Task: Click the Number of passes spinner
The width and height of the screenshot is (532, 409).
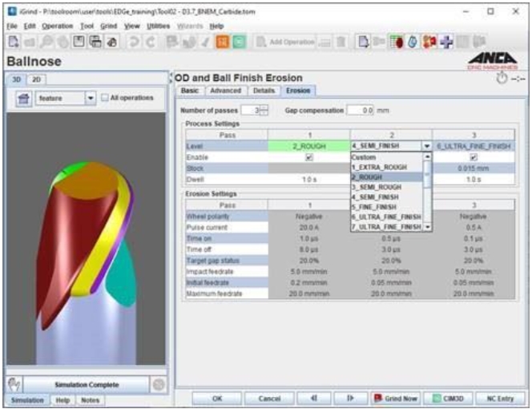Action: [264, 110]
